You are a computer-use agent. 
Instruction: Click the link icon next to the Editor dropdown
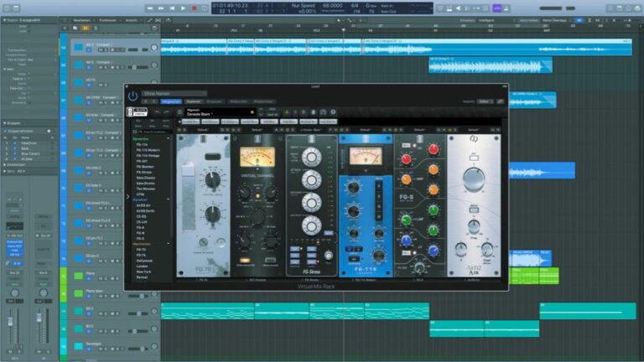(501, 101)
